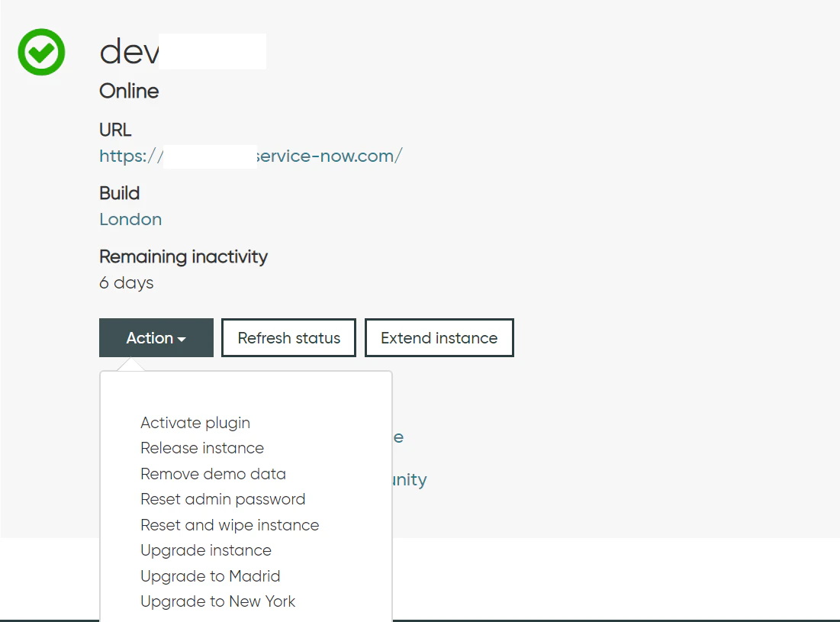The image size is (840, 622).
Task: Click the 'dev' instance name heading
Action: (129, 52)
